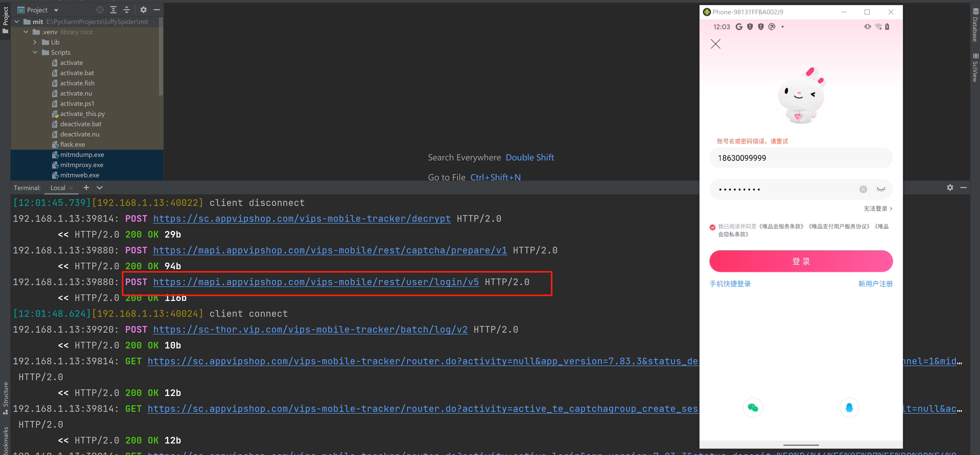Click the Expand All icon in Project panel

[113, 10]
